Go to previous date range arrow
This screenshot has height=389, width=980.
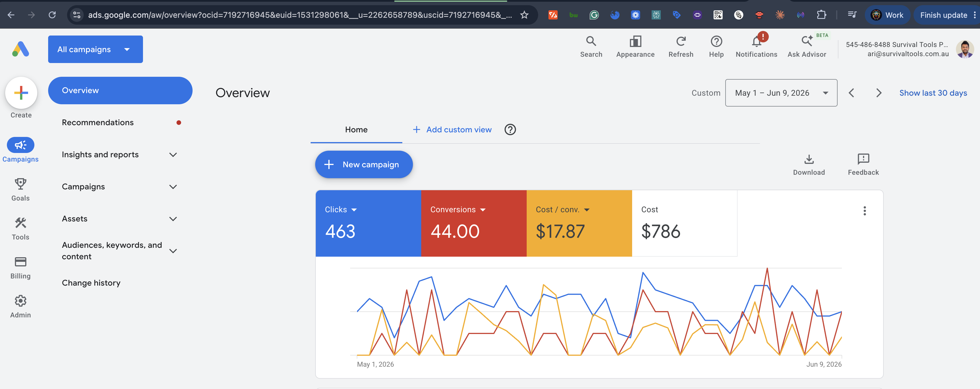(x=851, y=93)
